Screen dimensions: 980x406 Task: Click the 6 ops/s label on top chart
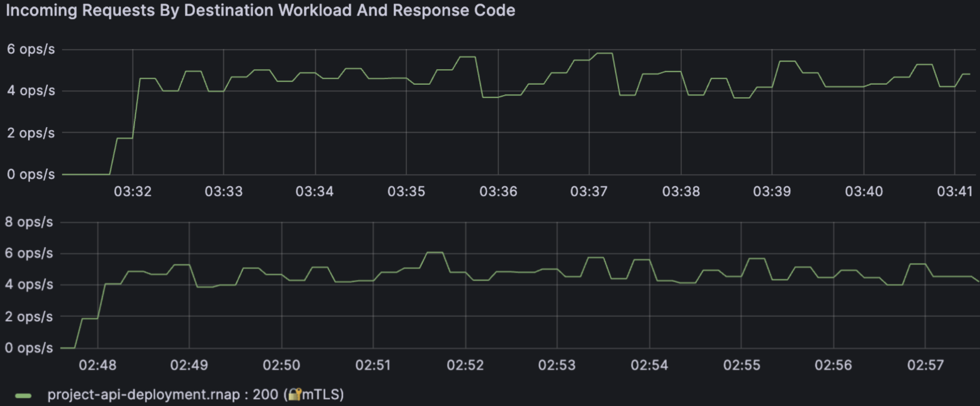click(31, 50)
